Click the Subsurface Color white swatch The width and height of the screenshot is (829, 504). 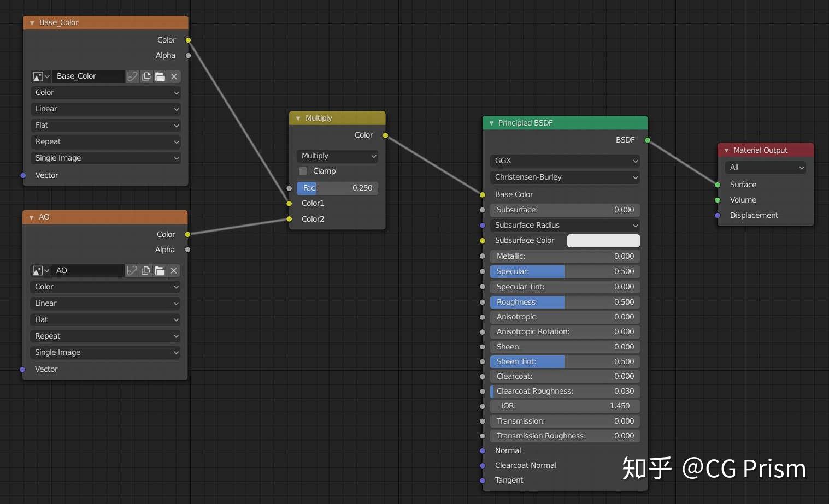pyautogui.click(x=603, y=241)
